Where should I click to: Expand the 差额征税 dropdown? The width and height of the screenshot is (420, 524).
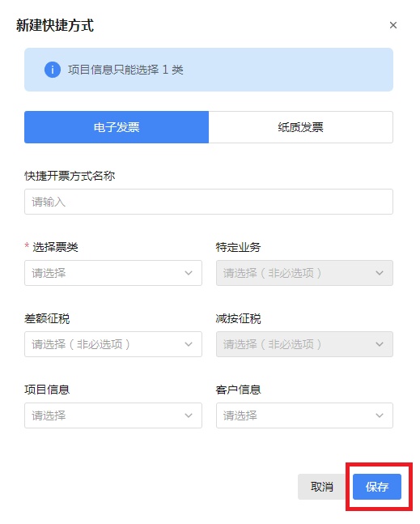point(113,344)
